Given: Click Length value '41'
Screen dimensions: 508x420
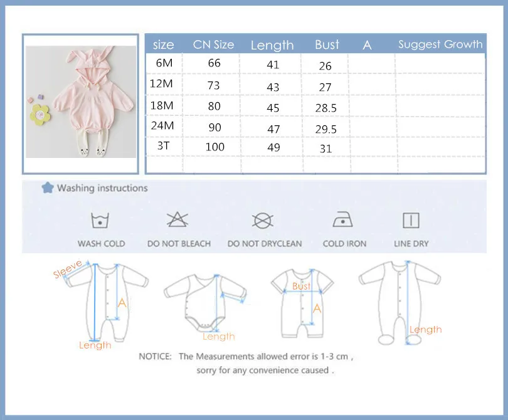Looking at the screenshot, I should point(273,65).
